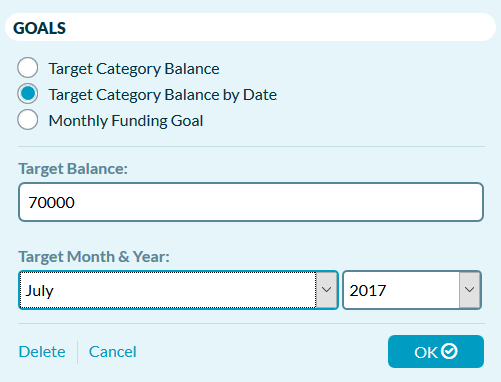501x382 pixels.
Task: Click the July month combo box
Action: [178, 290]
